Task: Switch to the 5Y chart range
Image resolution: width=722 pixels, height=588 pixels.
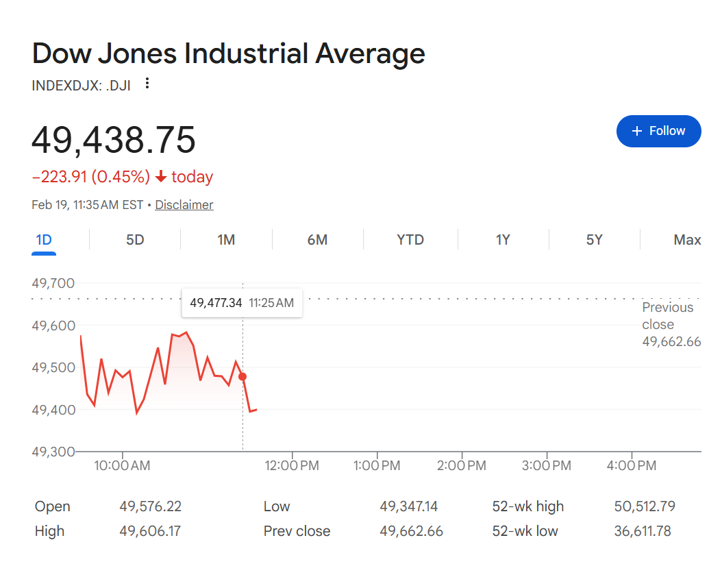Action: (594, 240)
